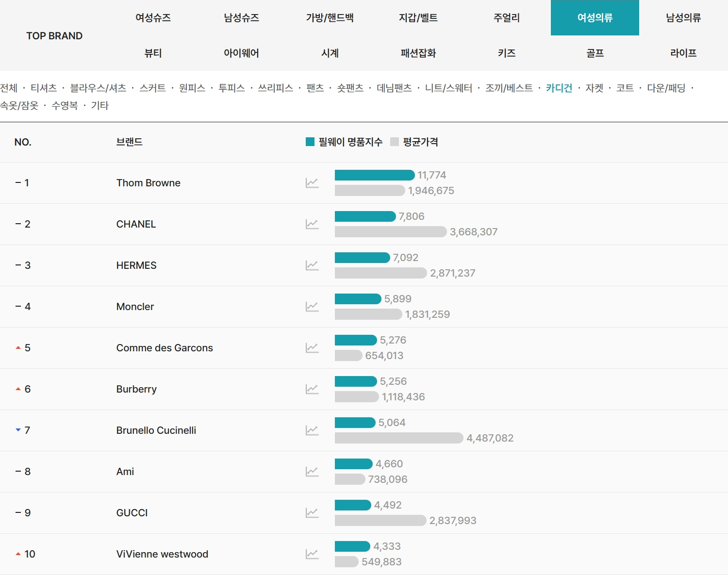Open the Ami brand entry

pos(125,472)
